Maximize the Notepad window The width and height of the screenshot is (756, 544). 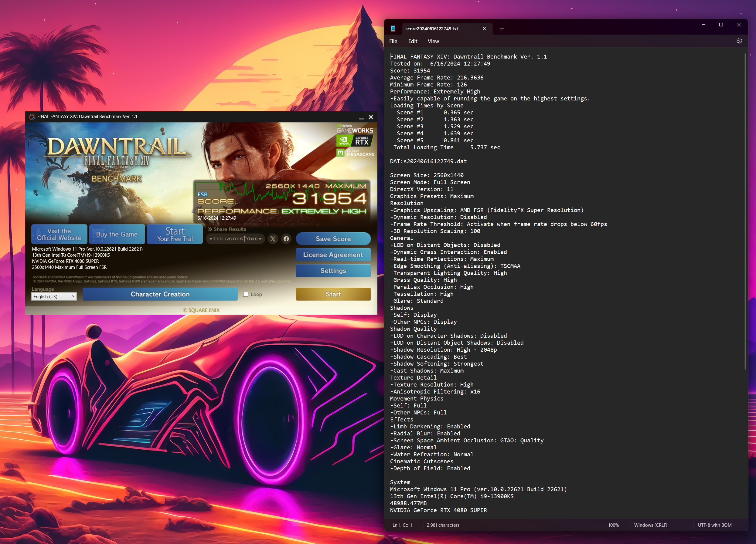[721, 25]
